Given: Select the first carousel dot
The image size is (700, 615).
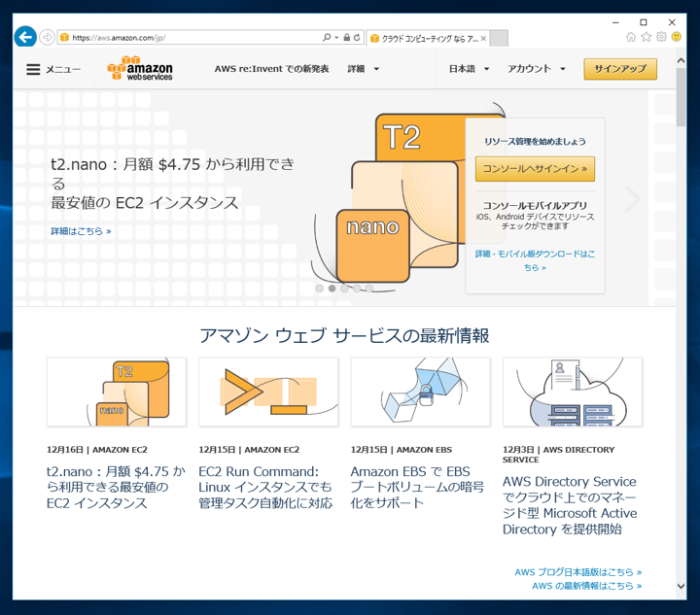Looking at the screenshot, I should click(320, 289).
